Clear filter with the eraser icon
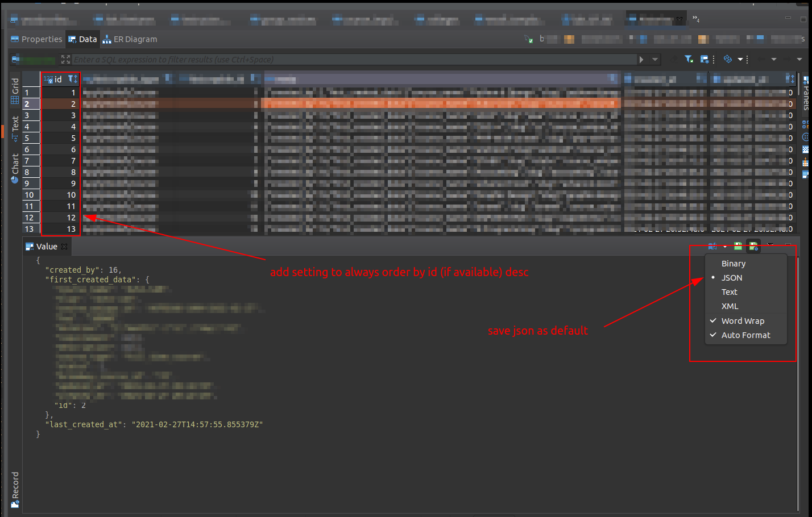The image size is (812, 517). (674, 59)
